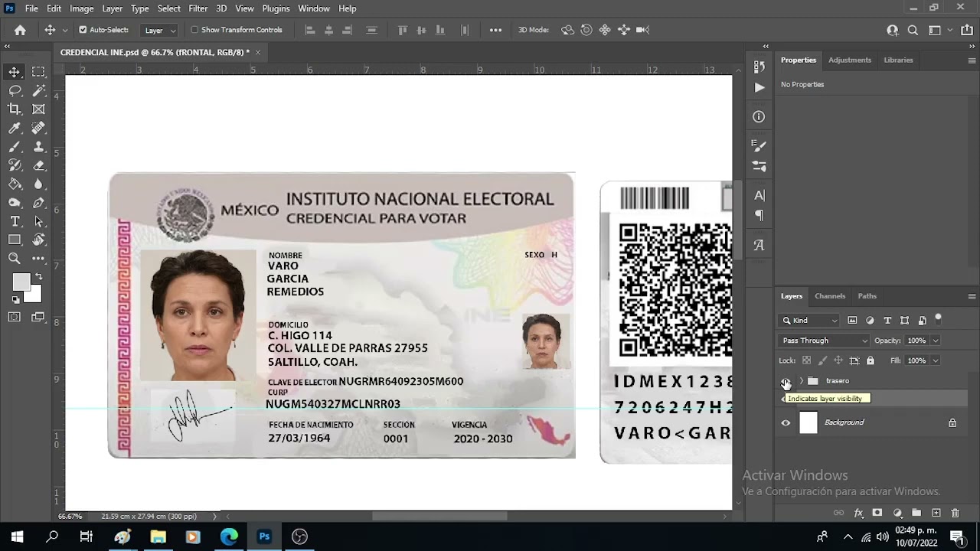
Task: Select the Type tool
Action: click(x=16, y=221)
